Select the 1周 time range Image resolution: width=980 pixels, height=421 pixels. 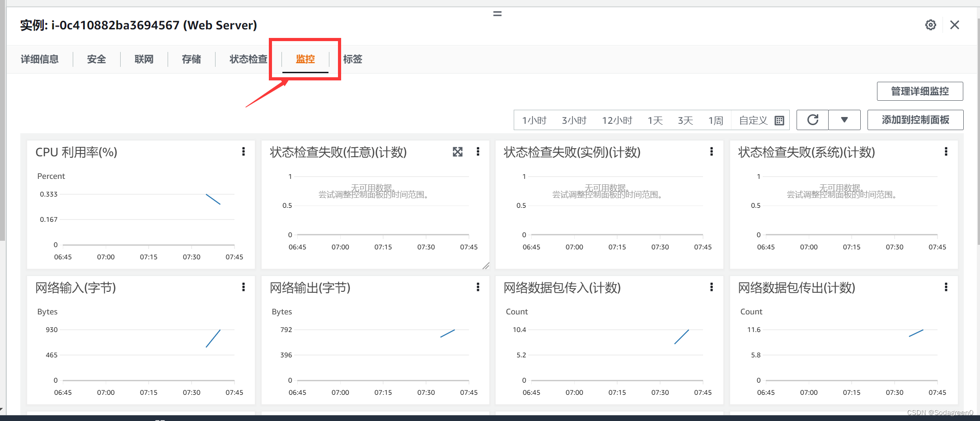pos(715,120)
